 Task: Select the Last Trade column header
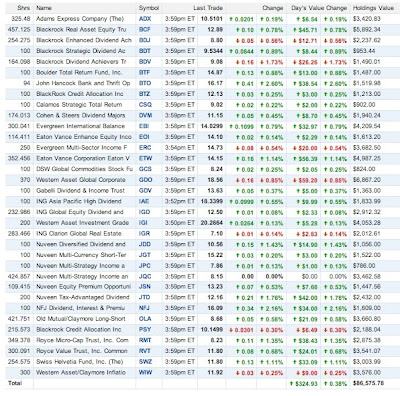[208, 8]
